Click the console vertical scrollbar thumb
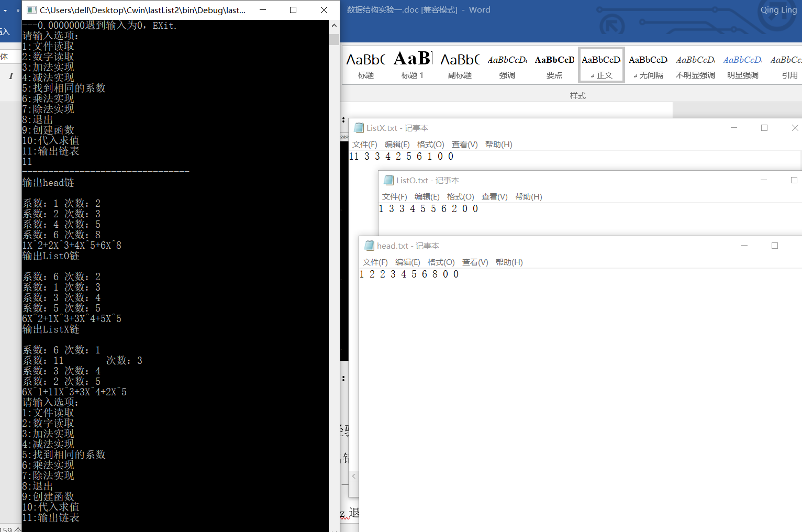This screenshot has width=802, height=532. [334, 39]
